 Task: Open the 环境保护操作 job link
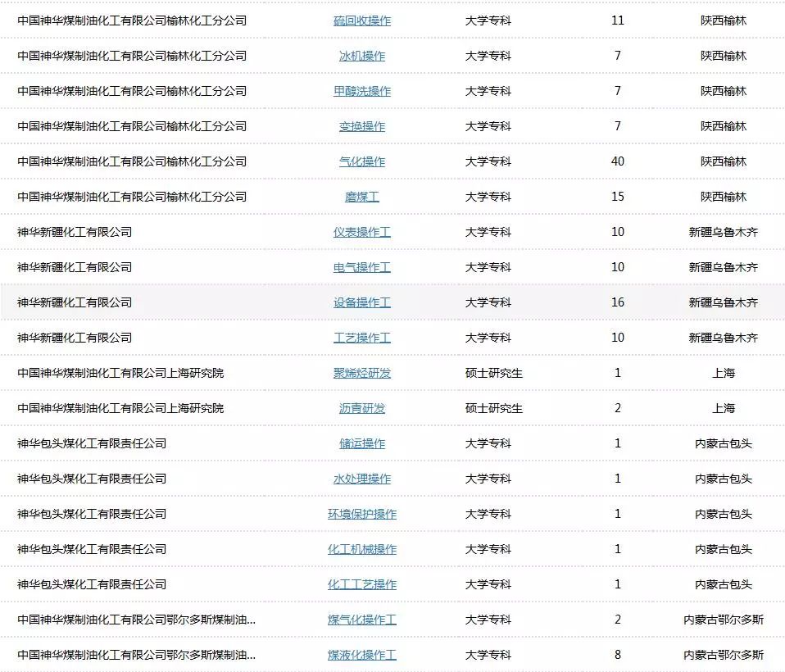362,514
